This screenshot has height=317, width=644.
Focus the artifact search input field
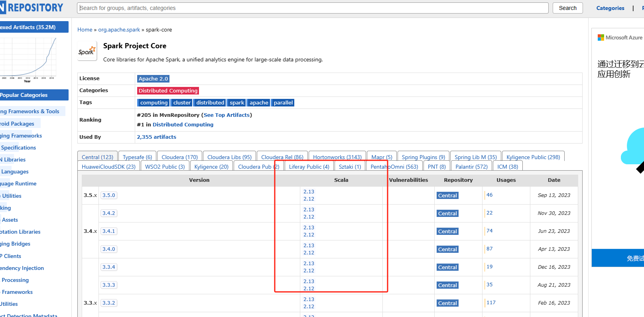(313, 8)
